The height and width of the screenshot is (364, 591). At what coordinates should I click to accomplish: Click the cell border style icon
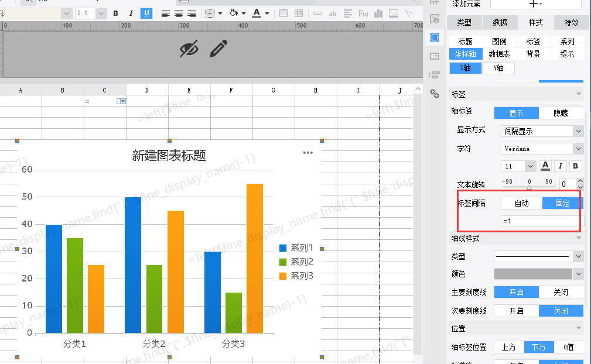[210, 13]
